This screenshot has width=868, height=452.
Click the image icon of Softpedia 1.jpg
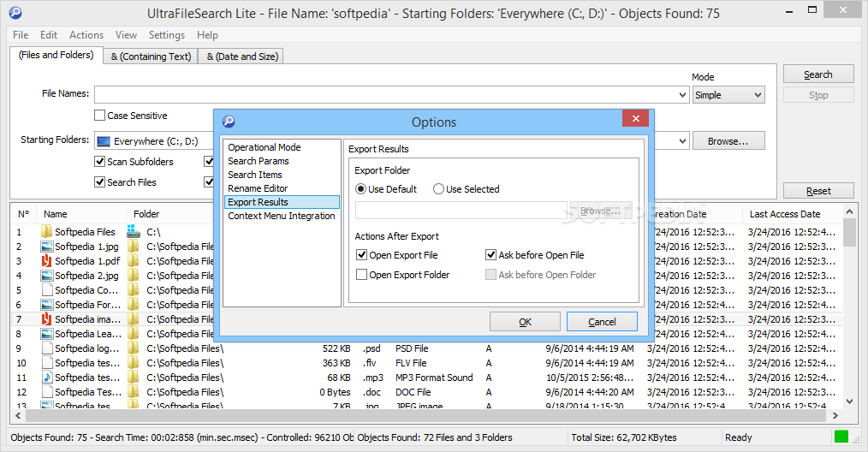(x=46, y=247)
